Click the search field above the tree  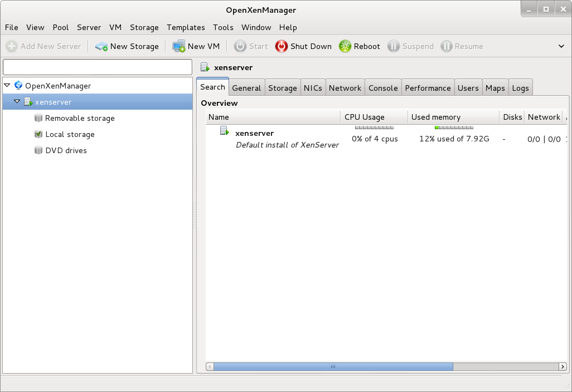[98, 67]
